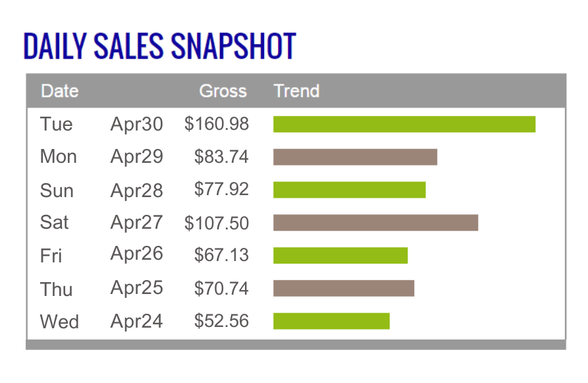This screenshot has height=383, width=588.
Task: Click the Gross column header
Action: (x=223, y=91)
